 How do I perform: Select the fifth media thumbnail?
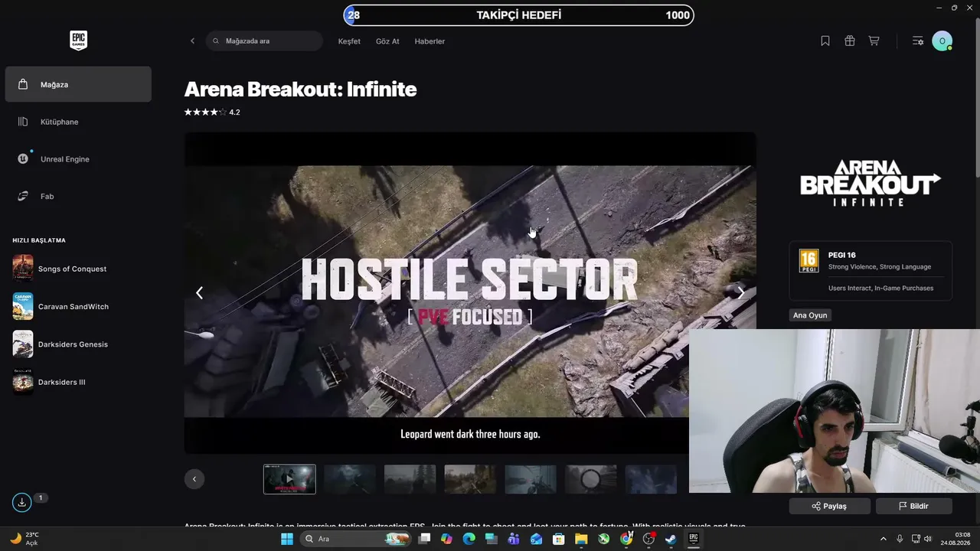click(531, 479)
